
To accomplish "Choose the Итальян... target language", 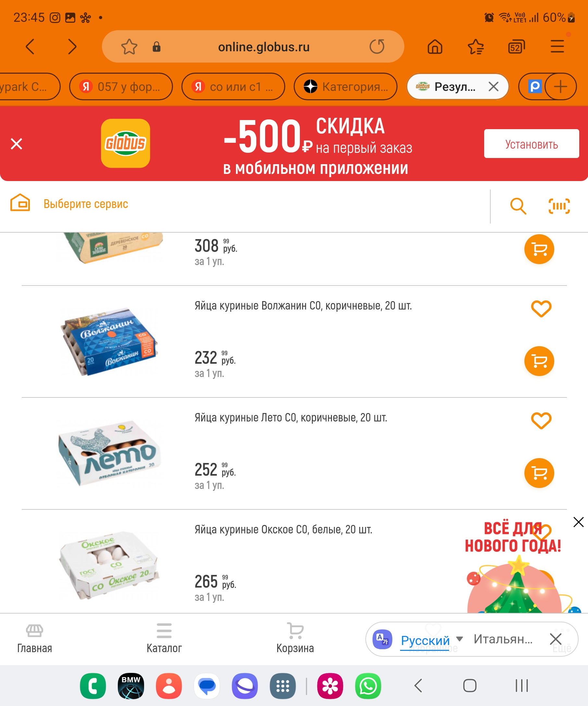I will point(503,639).
